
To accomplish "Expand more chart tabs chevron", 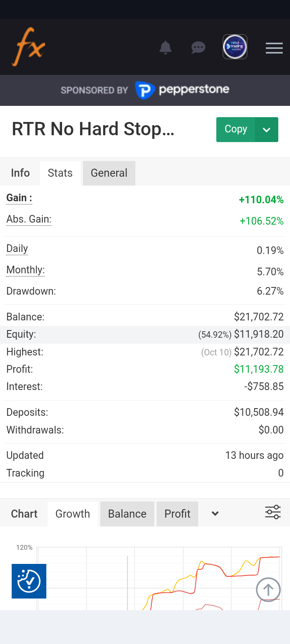I will tap(215, 514).
